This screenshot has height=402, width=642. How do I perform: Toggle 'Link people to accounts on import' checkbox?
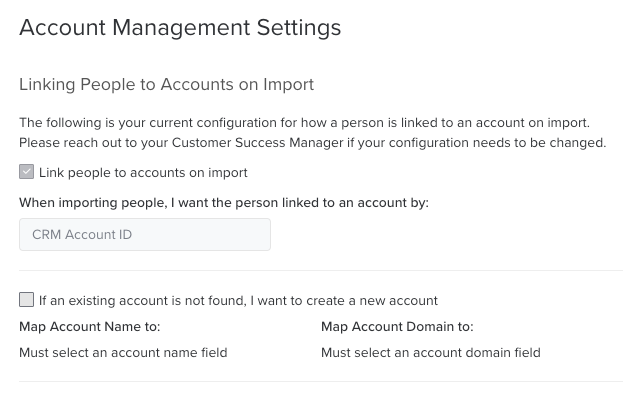pyautogui.click(x=27, y=172)
